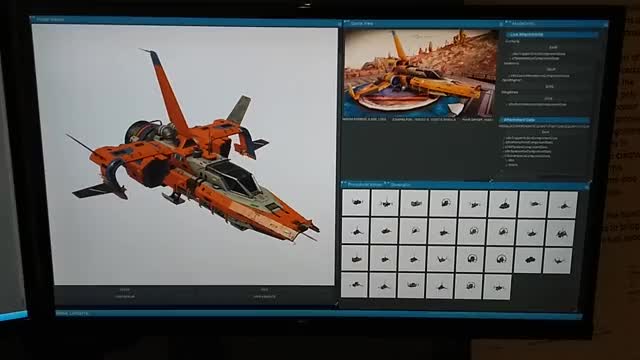Image resolution: width=640 pixels, height=360 pixels.
Task: Click the left button below the model viewport
Action: tap(125, 293)
